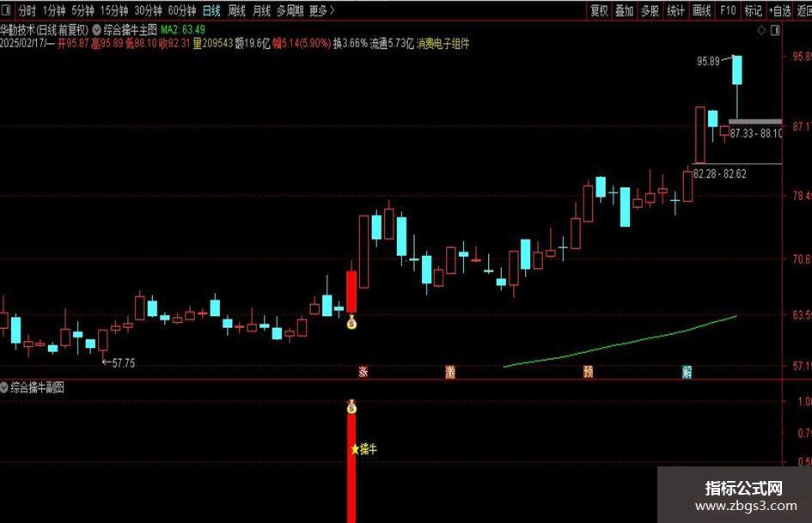The width and height of the screenshot is (812, 523).
Task: Expand the 综合擒牛主图 indicator dropdown
Action: pos(96,30)
